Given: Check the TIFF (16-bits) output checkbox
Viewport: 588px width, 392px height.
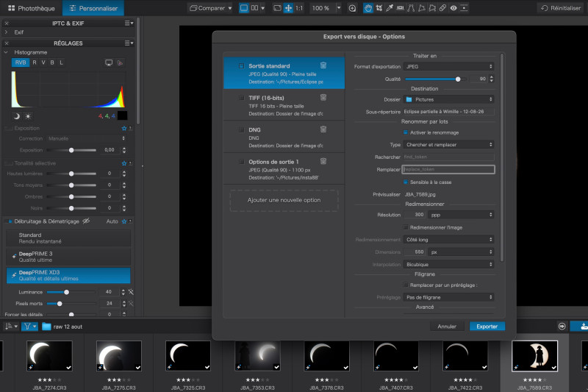Looking at the screenshot, I should click(x=242, y=98).
